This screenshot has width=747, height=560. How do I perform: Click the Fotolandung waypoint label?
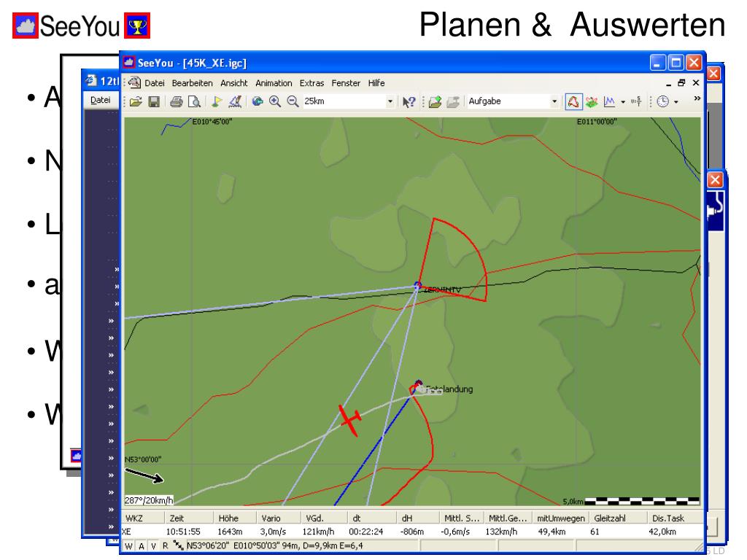coord(449,389)
